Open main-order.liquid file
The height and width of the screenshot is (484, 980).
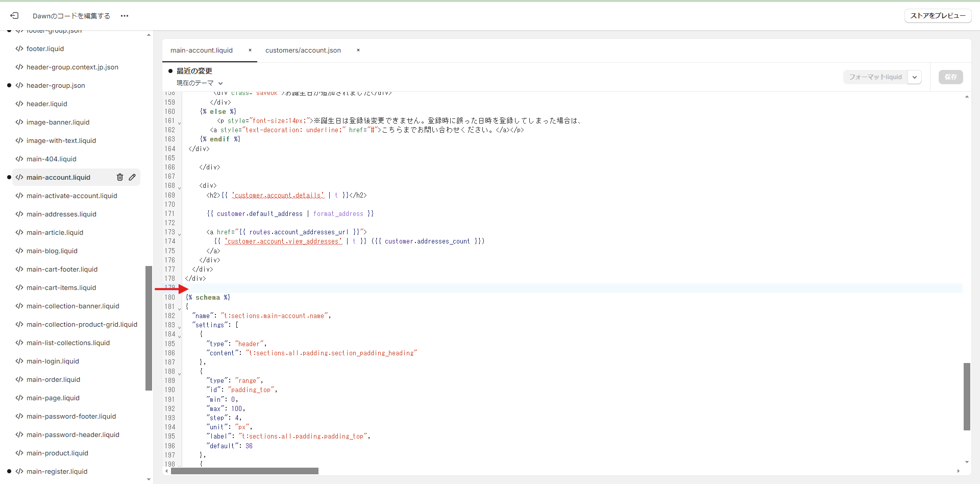point(53,379)
